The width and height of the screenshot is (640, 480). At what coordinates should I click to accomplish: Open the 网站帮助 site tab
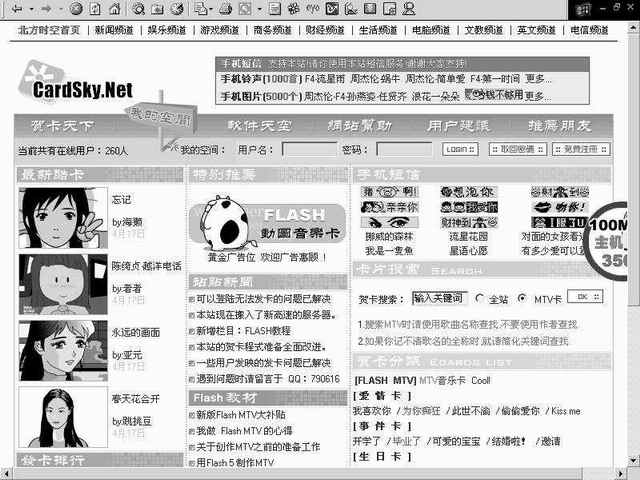point(360,126)
